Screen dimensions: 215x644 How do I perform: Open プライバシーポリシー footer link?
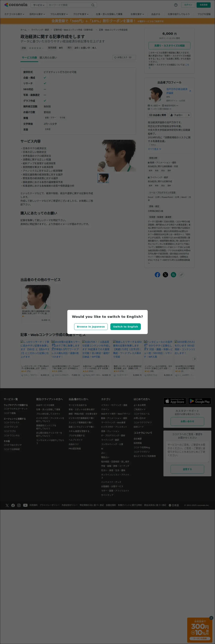click(x=50, y=505)
